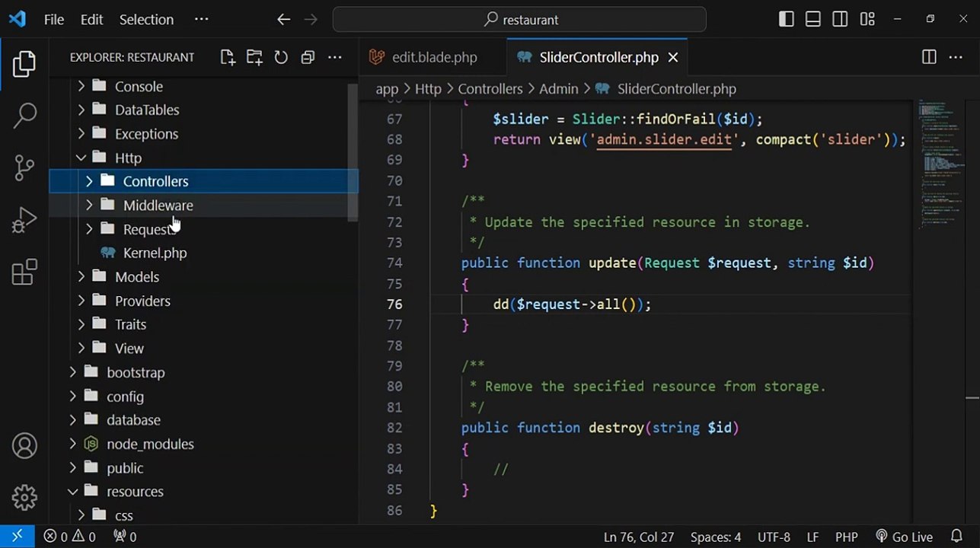Open Explorer views and more actions menu
This screenshot has height=548, width=980.
coord(334,57)
